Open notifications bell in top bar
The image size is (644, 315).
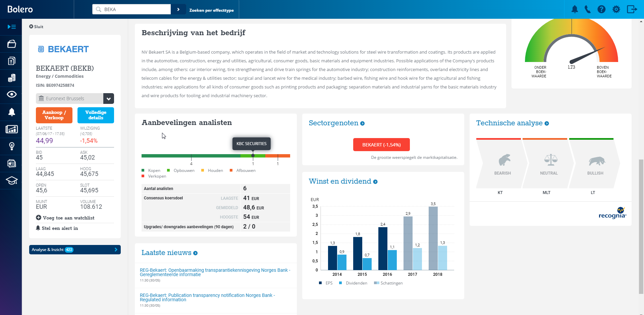click(575, 9)
